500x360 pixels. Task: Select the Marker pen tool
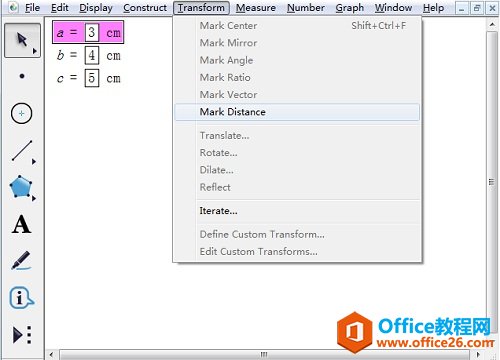[x=22, y=261]
